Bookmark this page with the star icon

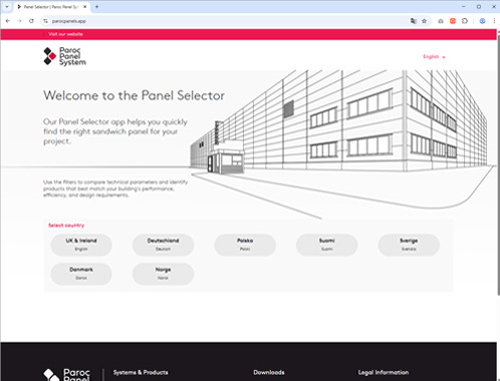[424, 21]
